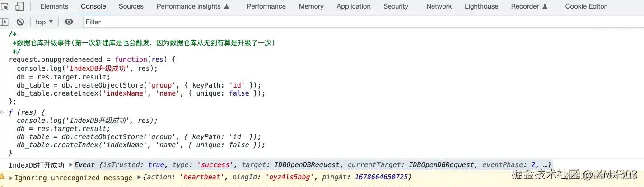This screenshot has height=187, width=644.
Task: Show the console sidebar
Action: click(5, 22)
